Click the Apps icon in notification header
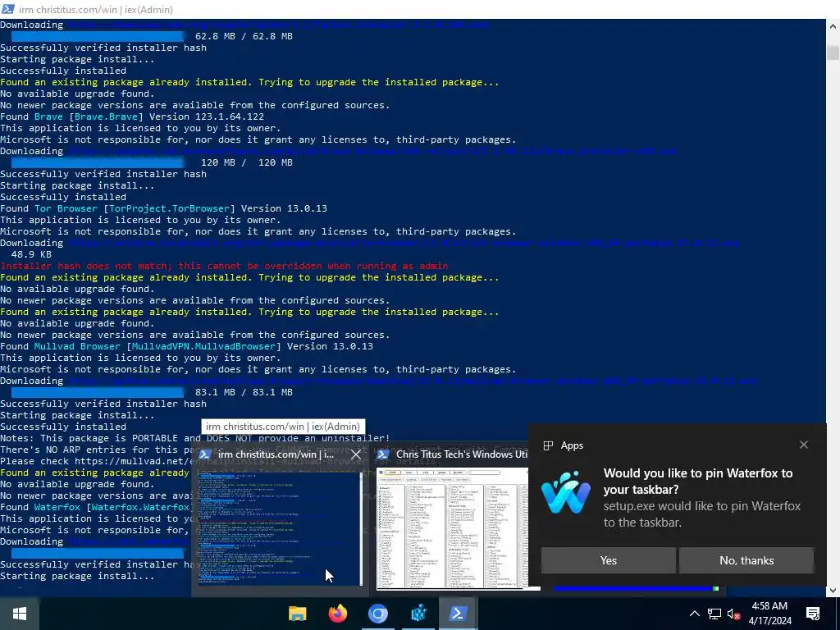This screenshot has height=630, width=840. (x=548, y=445)
